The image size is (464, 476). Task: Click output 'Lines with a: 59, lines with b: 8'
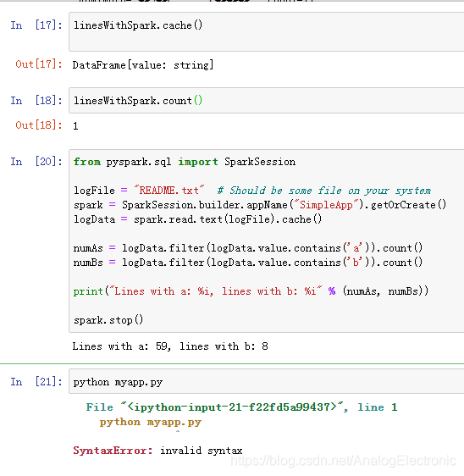tap(170, 346)
